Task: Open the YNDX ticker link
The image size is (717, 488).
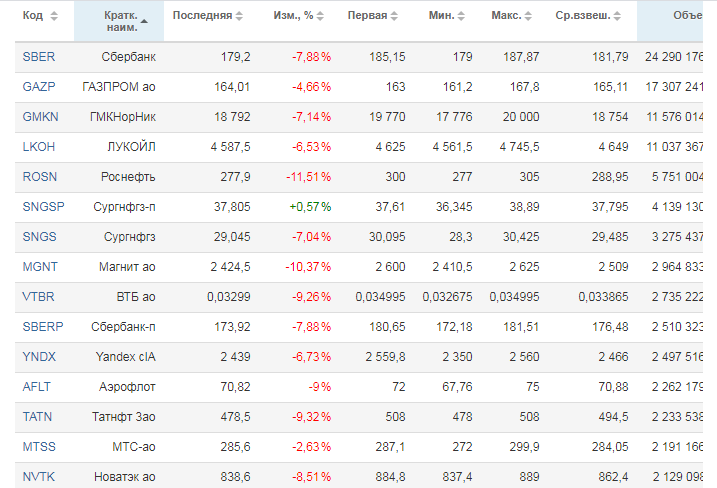Action: coord(39,357)
